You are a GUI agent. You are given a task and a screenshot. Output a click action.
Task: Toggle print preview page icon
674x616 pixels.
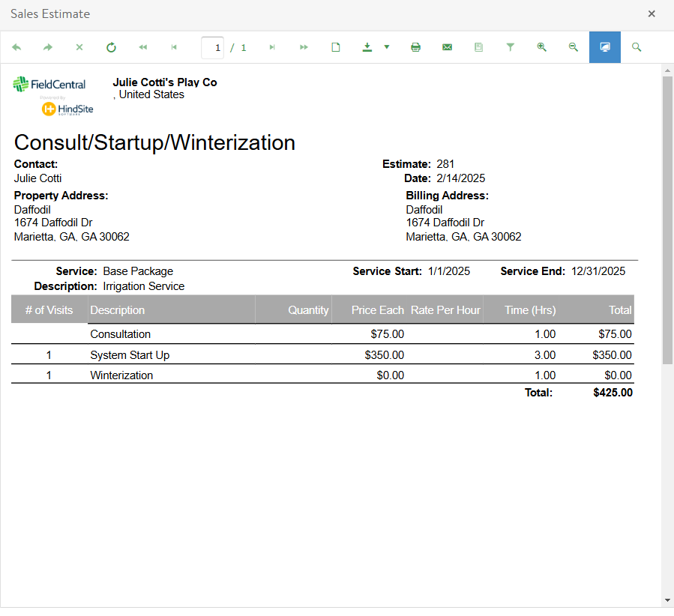coord(336,47)
